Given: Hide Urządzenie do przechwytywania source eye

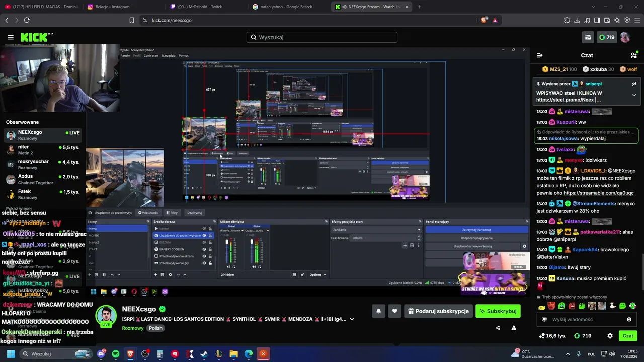Looking at the screenshot, I should 204,235.
